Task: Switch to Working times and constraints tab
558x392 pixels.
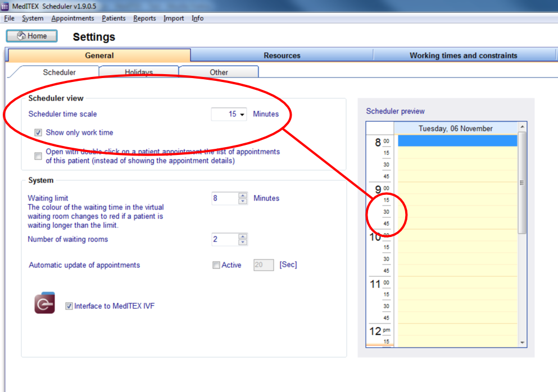Action: 464,56
